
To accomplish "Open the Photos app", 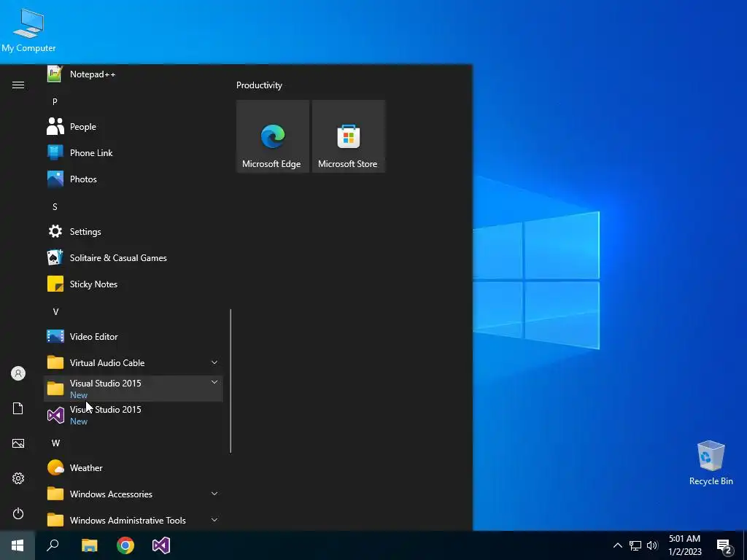I will [x=133, y=179].
